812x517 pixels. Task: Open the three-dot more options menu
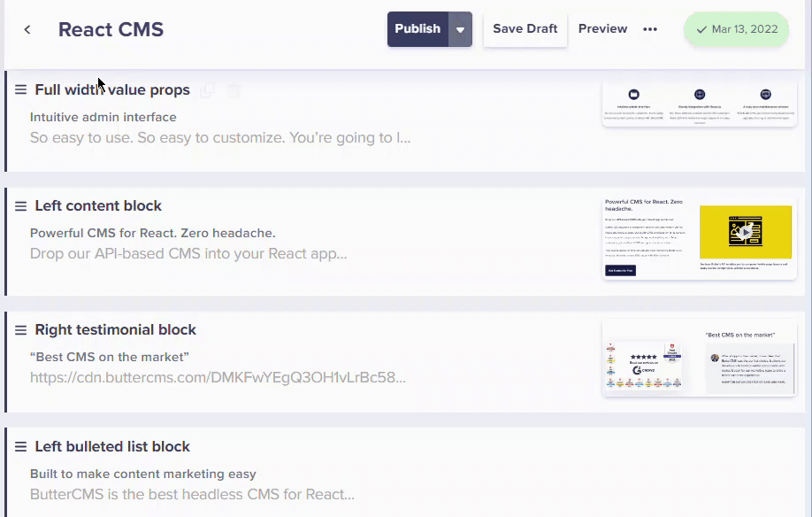[x=650, y=29]
